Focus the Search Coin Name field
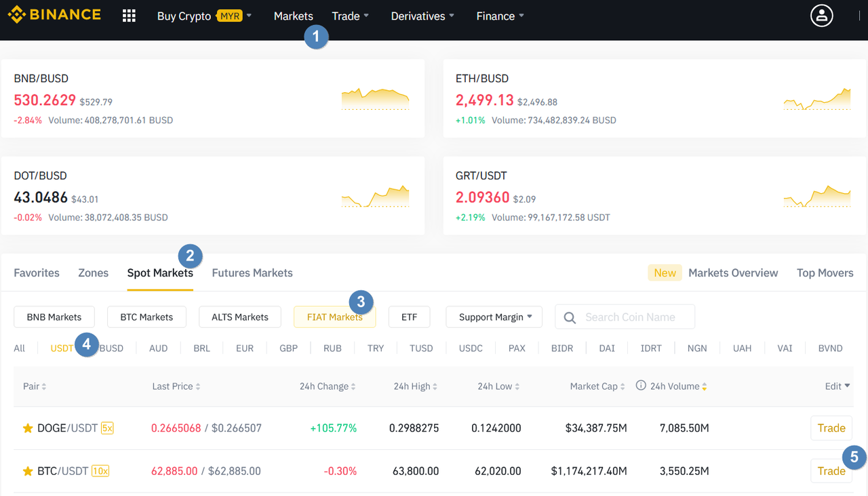The image size is (868, 496). [625, 316]
